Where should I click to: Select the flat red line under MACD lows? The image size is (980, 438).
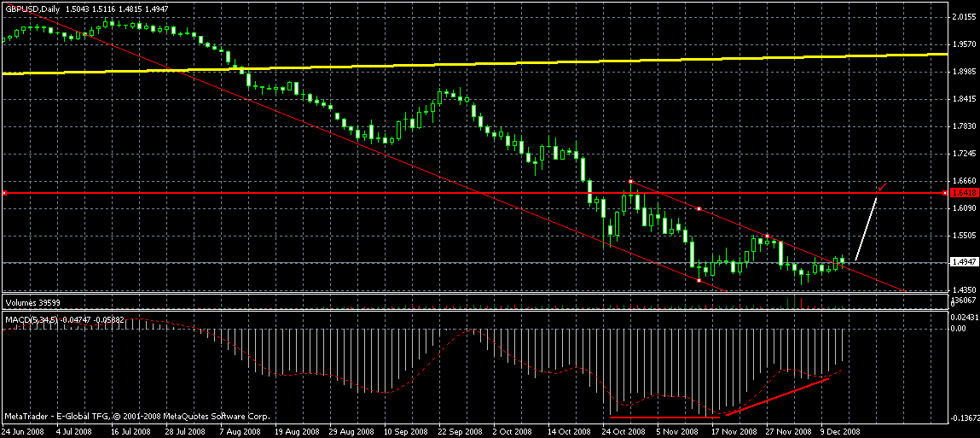664,416
